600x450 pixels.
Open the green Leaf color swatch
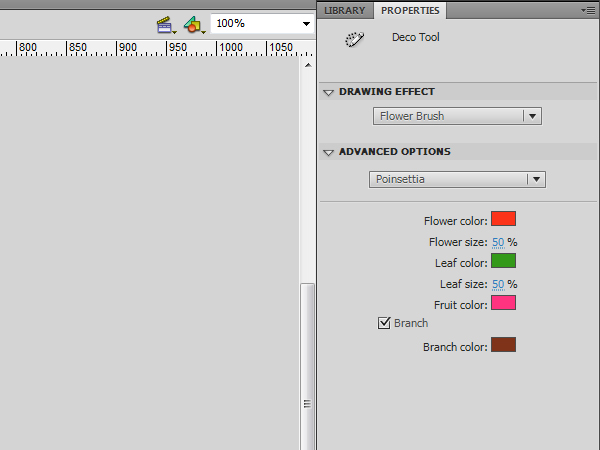(503, 261)
